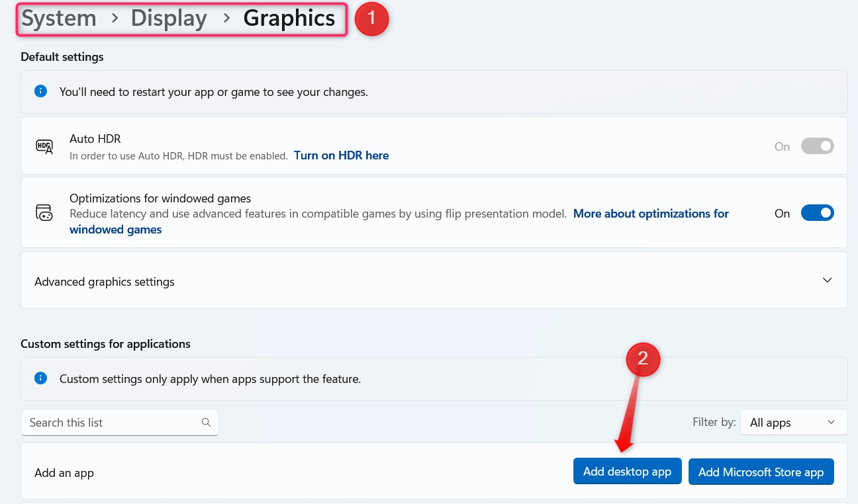
Task: Go to Display in the breadcrumb
Action: coord(169,19)
